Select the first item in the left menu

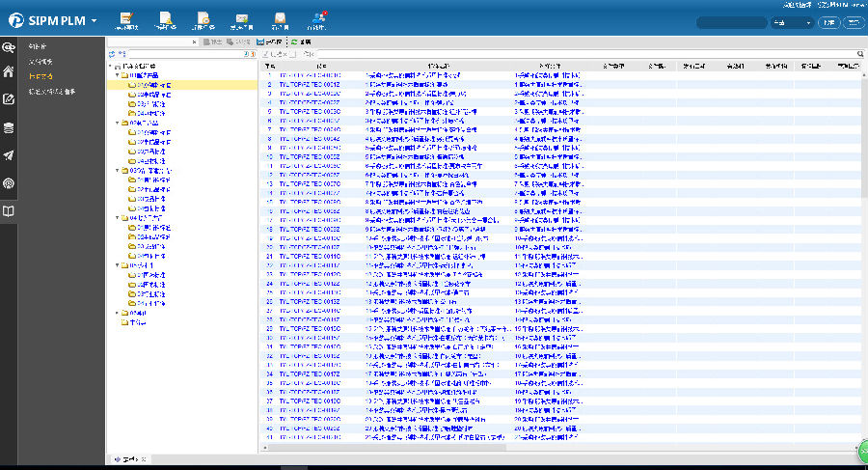37,46
